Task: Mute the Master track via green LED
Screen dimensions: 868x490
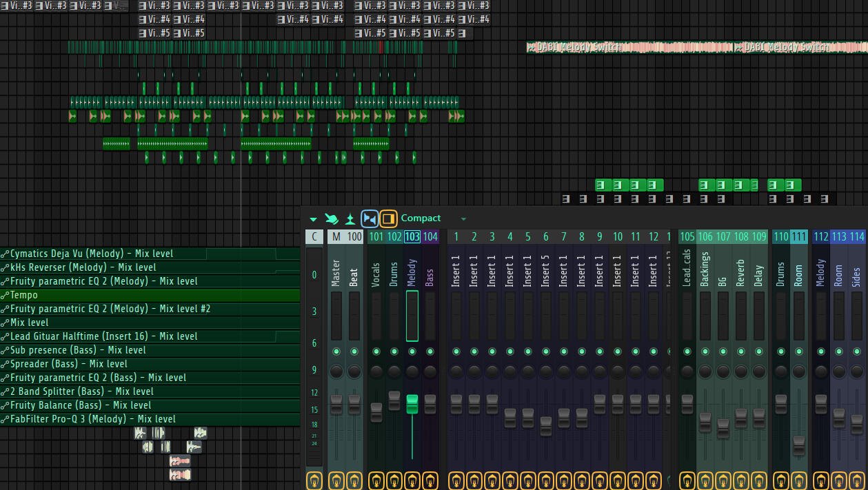Action: pyautogui.click(x=336, y=351)
